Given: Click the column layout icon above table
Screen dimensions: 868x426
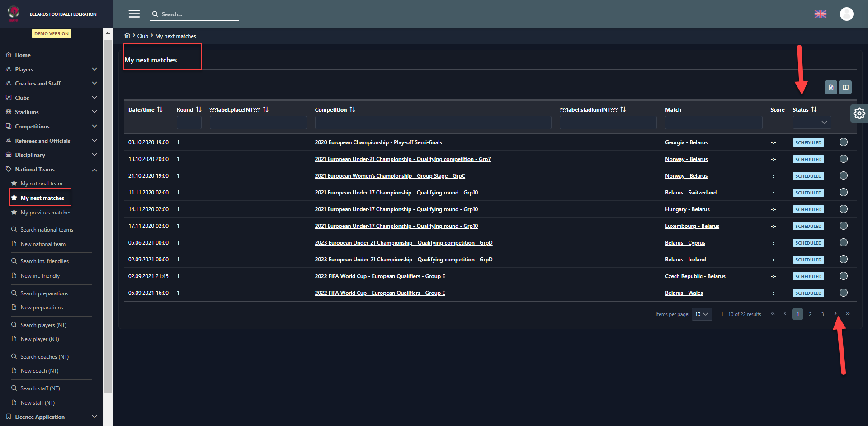Looking at the screenshot, I should tap(845, 87).
